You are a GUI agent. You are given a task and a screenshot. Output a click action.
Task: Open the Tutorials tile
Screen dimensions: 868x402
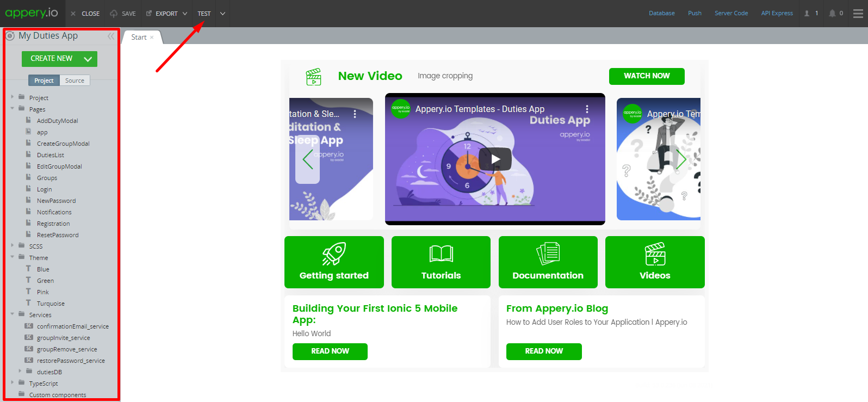(x=441, y=262)
